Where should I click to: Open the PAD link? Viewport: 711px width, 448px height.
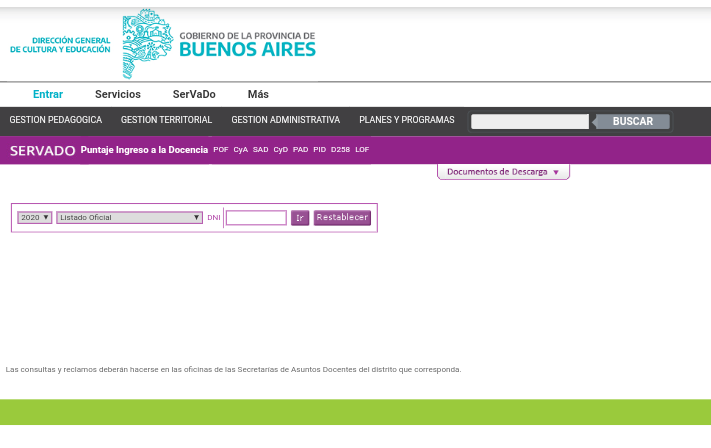point(301,149)
